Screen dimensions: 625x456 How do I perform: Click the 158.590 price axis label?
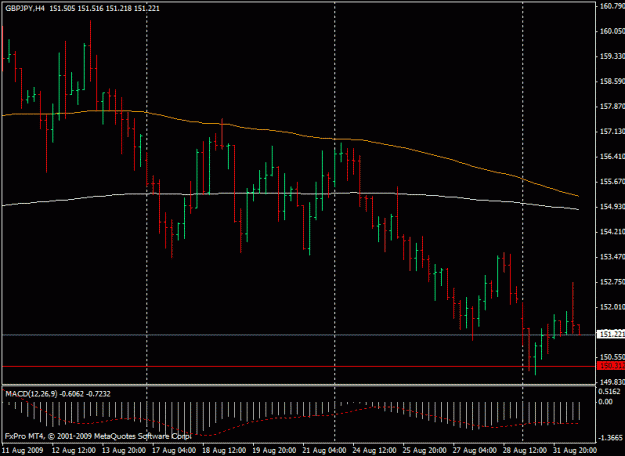[x=612, y=81]
